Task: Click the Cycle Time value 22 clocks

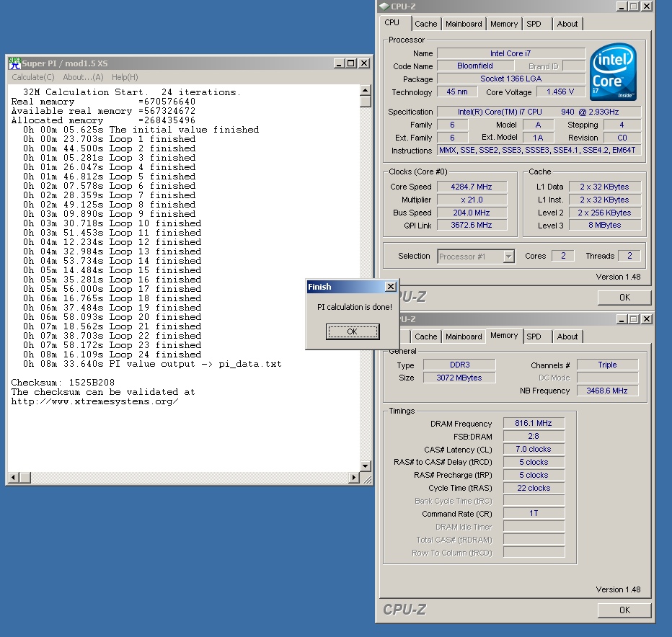Action: click(534, 488)
